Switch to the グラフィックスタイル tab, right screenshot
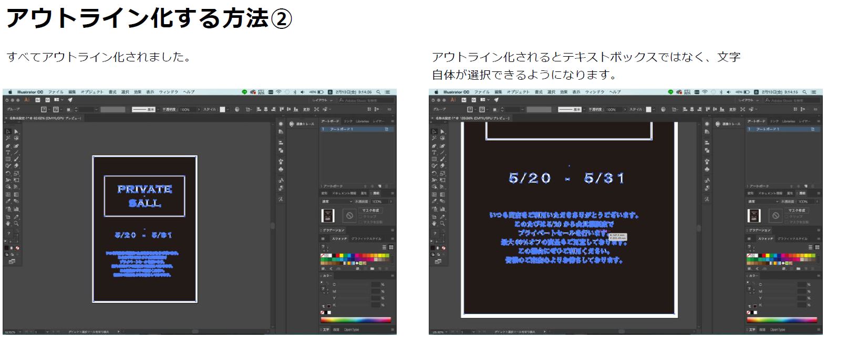 tap(792, 239)
